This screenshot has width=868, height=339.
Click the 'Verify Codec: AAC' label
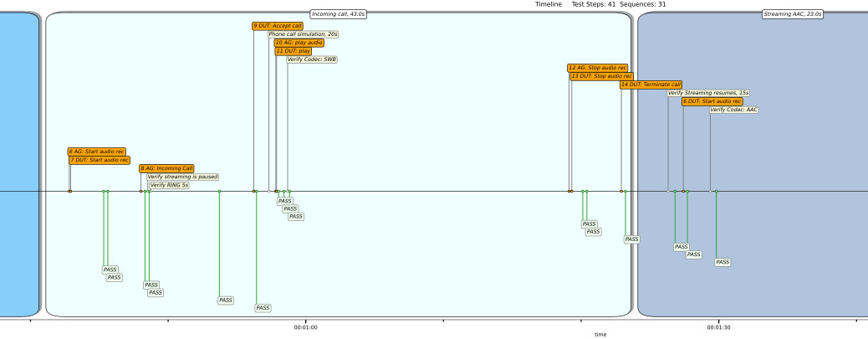tap(734, 110)
